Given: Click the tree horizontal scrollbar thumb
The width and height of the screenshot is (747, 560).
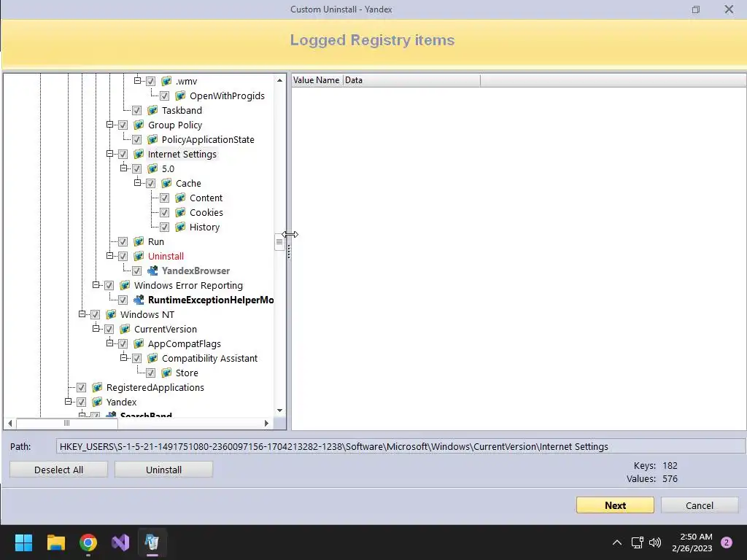Looking at the screenshot, I should pos(66,423).
